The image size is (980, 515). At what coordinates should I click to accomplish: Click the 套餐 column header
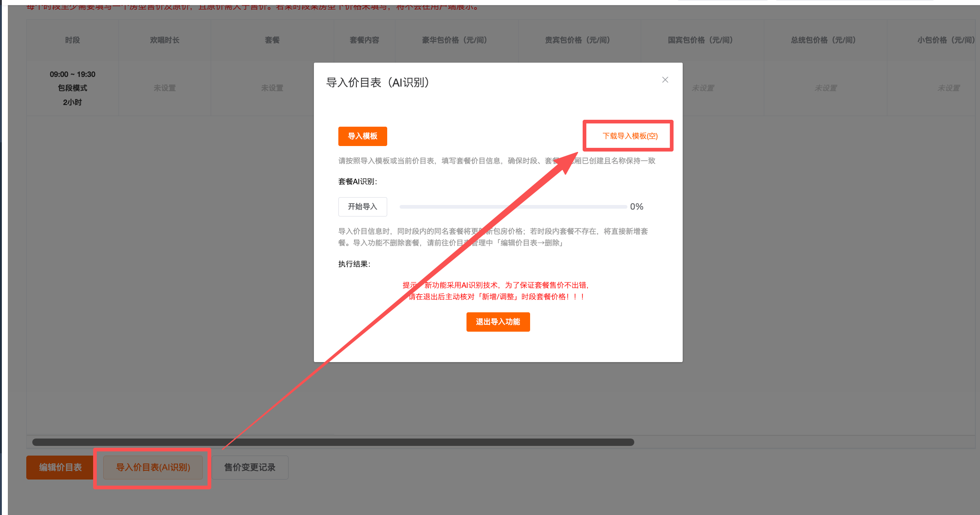(x=272, y=40)
